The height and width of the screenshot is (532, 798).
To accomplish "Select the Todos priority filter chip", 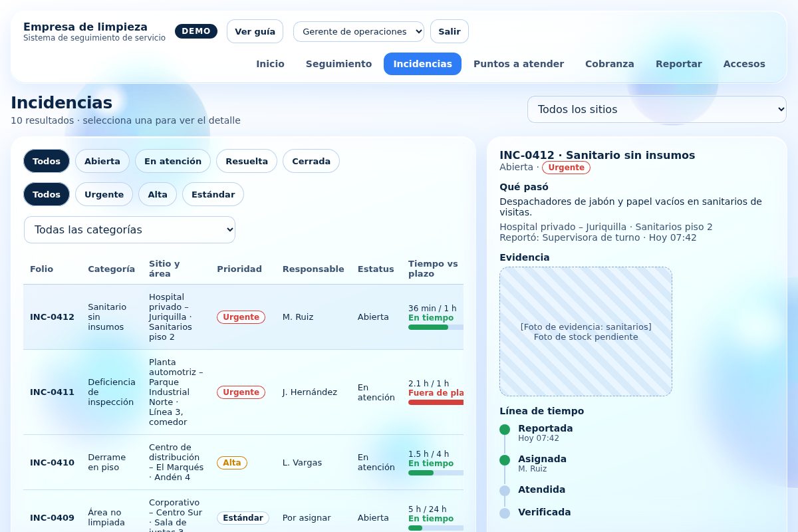I will point(47,194).
